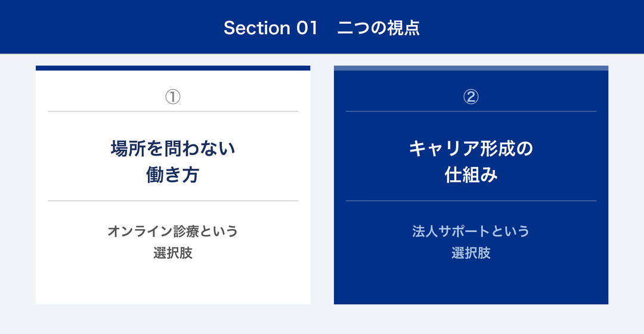The height and width of the screenshot is (334, 644).
Task: Click the divider line below ① in white card
Action: click(x=173, y=112)
